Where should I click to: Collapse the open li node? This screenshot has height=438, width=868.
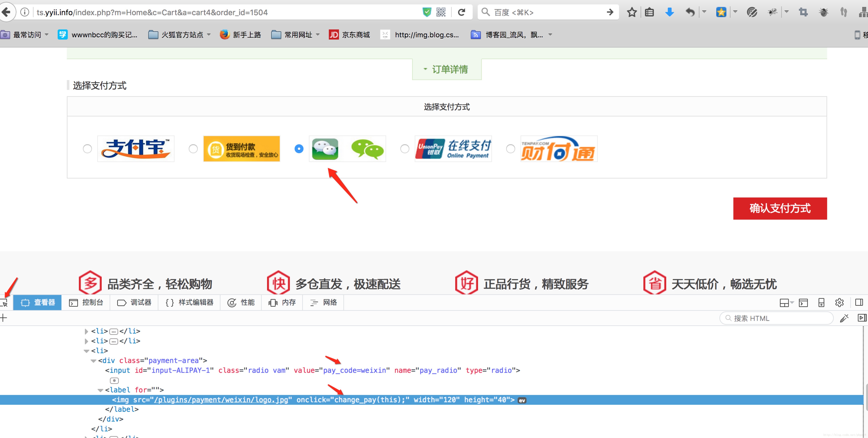point(86,351)
